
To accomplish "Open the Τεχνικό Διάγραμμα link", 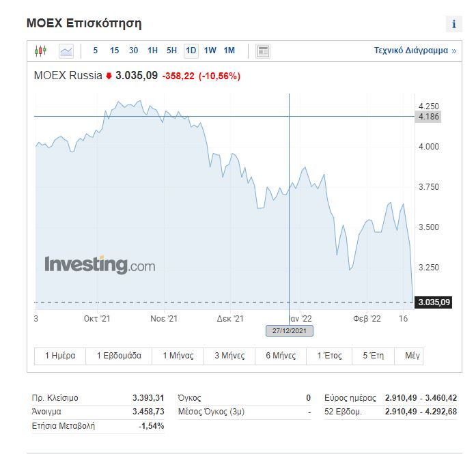I will click(415, 51).
